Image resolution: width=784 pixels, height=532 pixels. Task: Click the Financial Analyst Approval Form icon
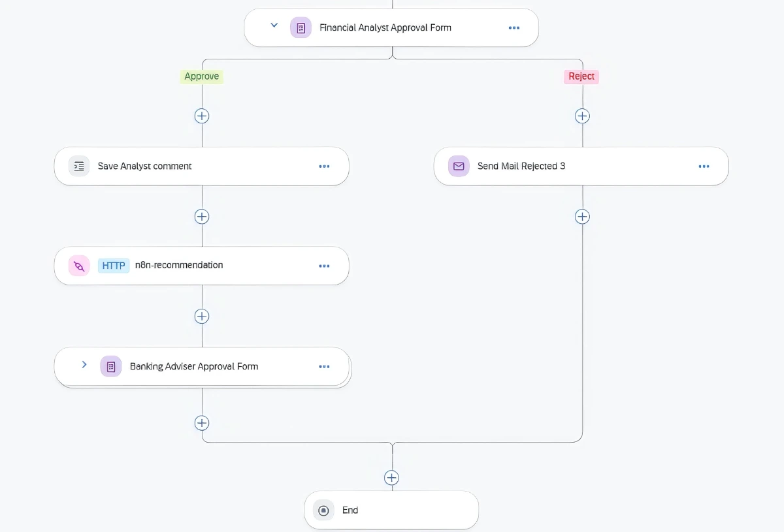[301, 27]
